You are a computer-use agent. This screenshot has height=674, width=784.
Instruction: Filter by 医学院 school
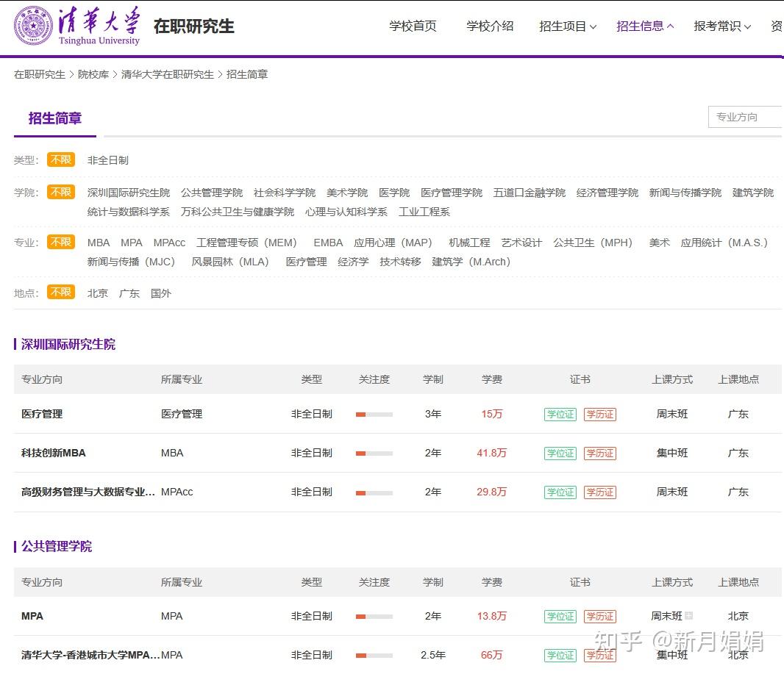click(x=394, y=193)
